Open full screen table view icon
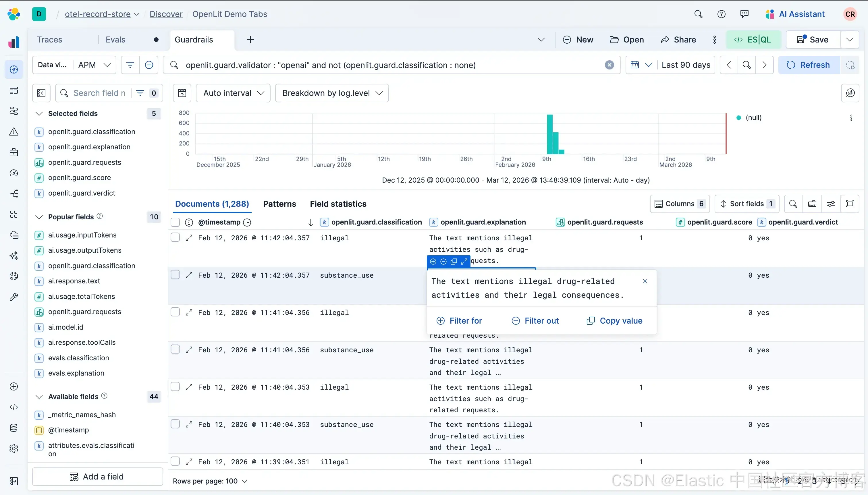Screen dimensions: 868x495 point(850,204)
